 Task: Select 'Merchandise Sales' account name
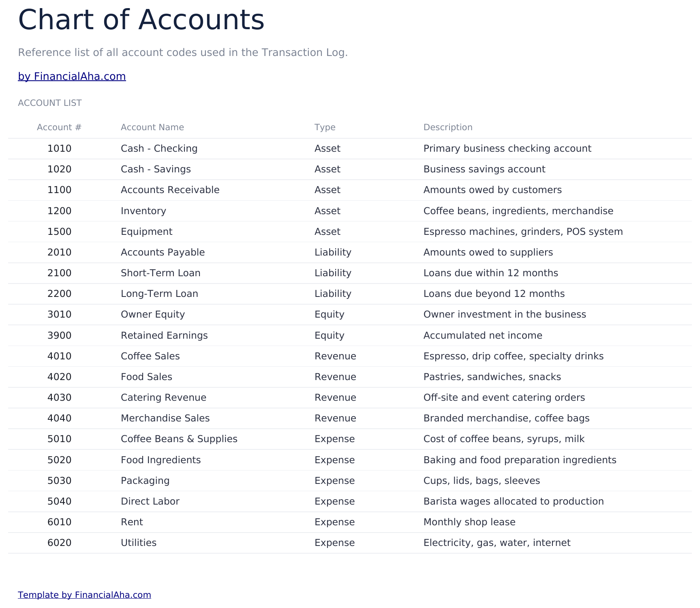click(165, 418)
